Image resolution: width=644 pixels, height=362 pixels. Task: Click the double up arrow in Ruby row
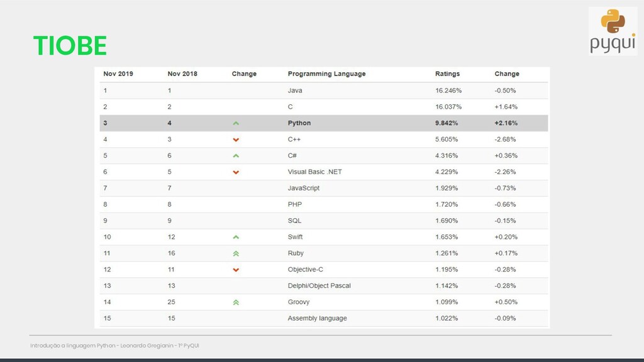tap(236, 253)
